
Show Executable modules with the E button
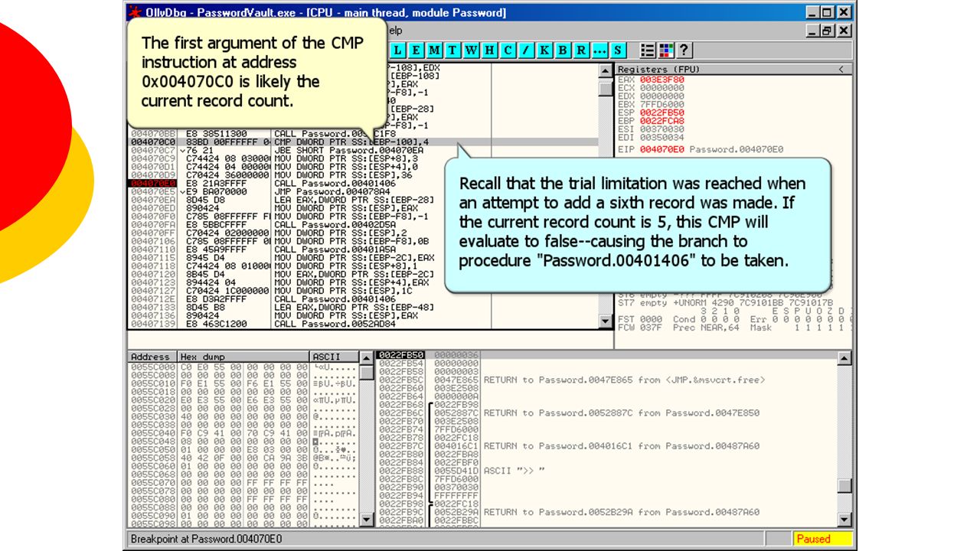coord(416,51)
